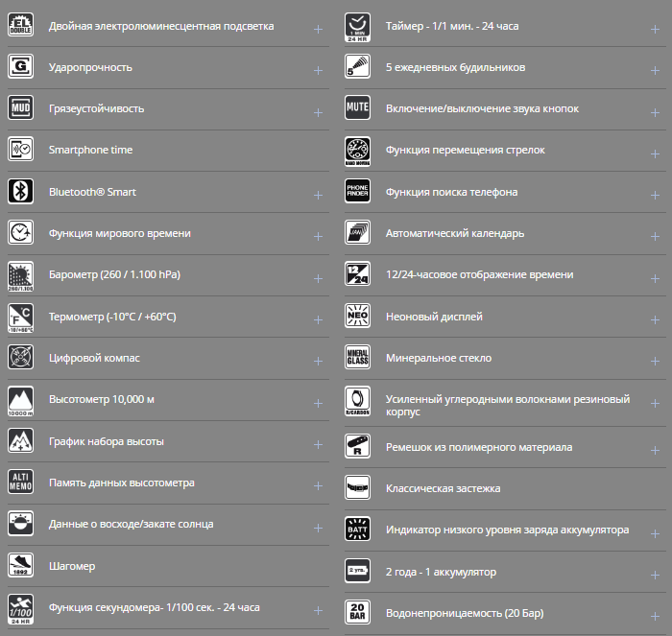Click the ALTI MEMO icon
This screenshot has height=636, width=672.
tap(20, 483)
